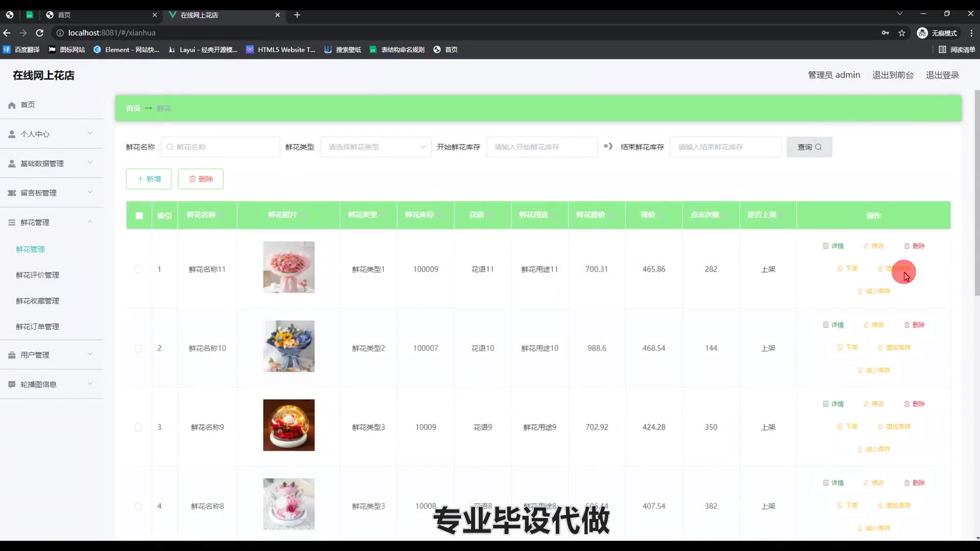Click 减少库存 icon for 鲜花名称11 row

coord(860,291)
